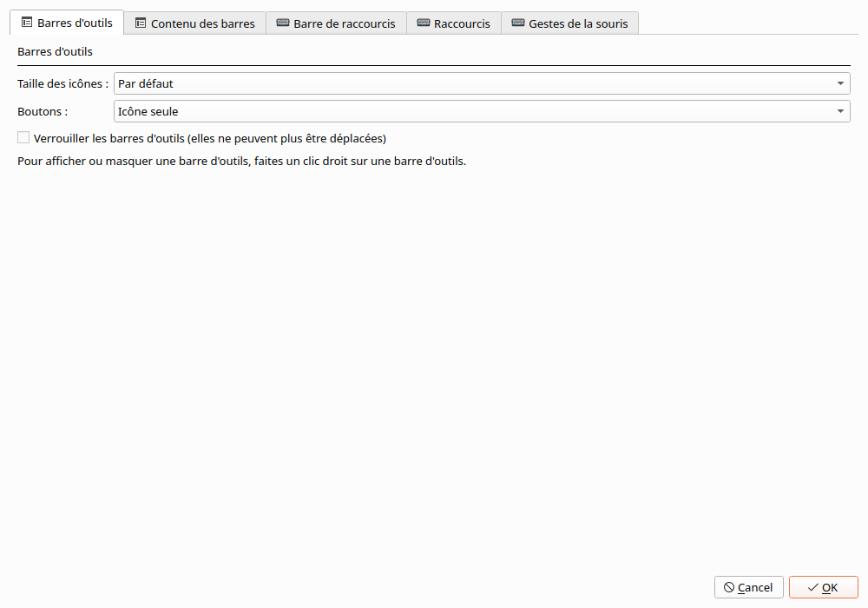The width and height of the screenshot is (868, 608).
Task: Select the Barre de raccourcis tab
Action: (x=336, y=23)
